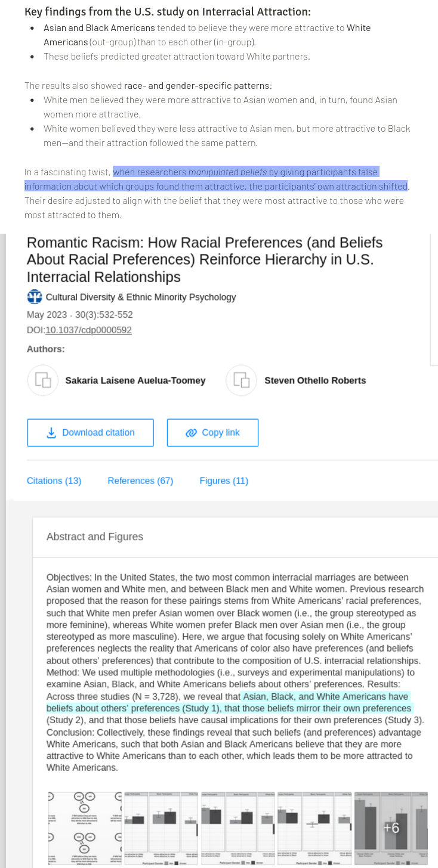Click the highlighted 'manipulated beliefs' italic text
Screen dimensions: 438x868
click(x=228, y=172)
